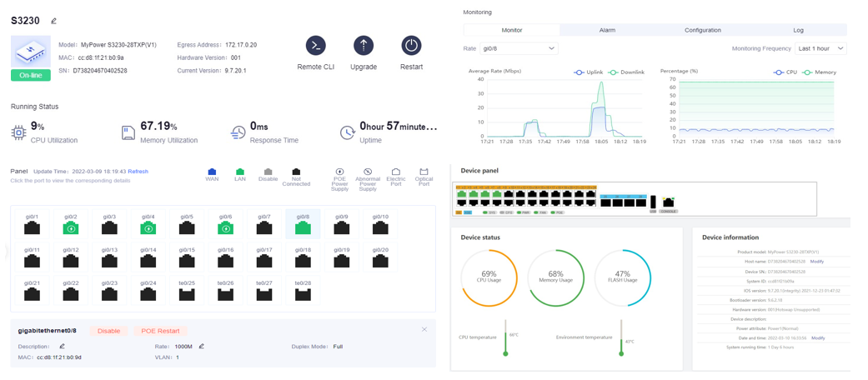The width and height of the screenshot is (868, 380).
Task: Edit the S3230 device name
Action: (54, 21)
